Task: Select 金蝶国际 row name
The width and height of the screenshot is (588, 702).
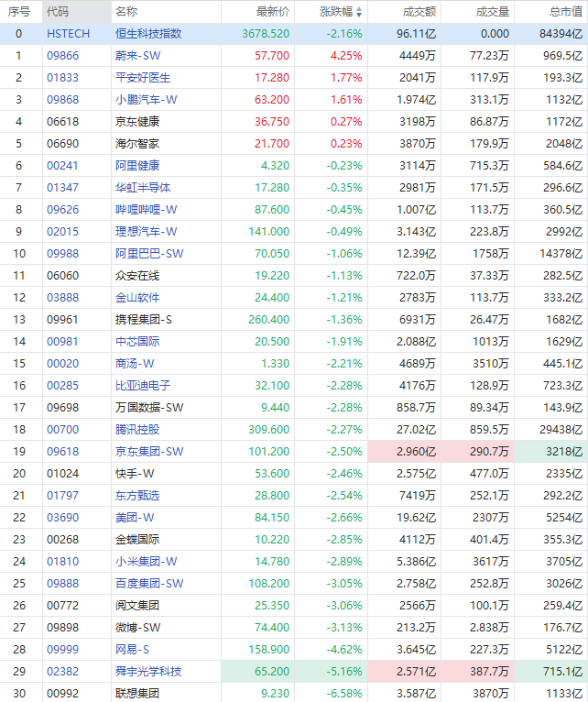Action: point(137,539)
